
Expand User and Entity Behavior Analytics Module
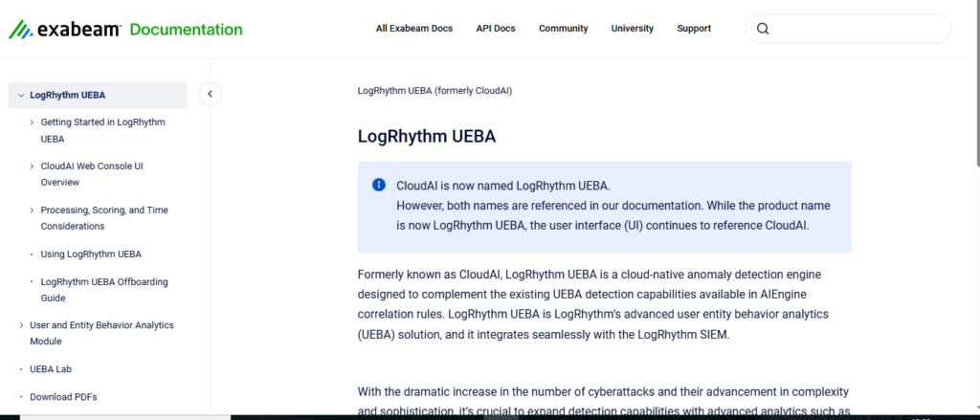pyautogui.click(x=21, y=325)
